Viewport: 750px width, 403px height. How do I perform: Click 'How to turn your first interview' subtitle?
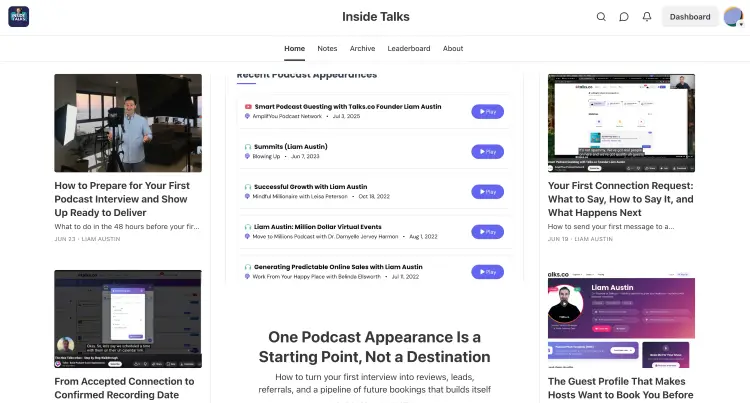tap(375, 383)
